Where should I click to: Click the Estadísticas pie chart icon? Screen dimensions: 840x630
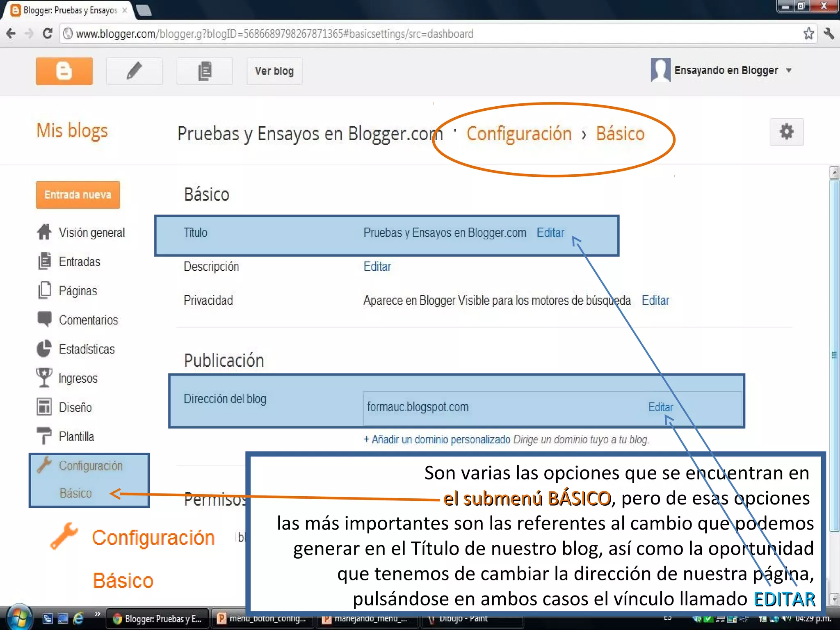44,348
